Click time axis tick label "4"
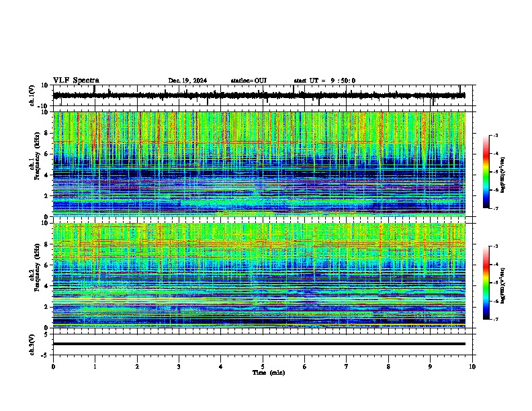The width and height of the screenshot is (532, 411). coord(221,367)
